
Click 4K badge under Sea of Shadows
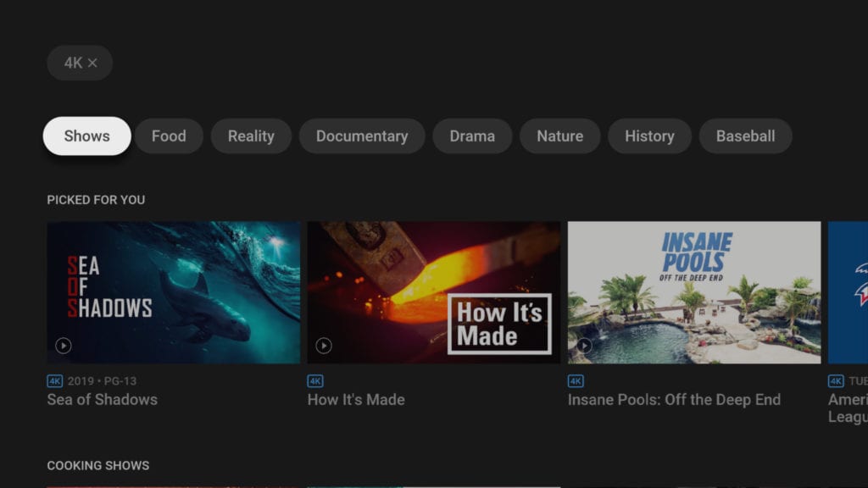click(55, 381)
